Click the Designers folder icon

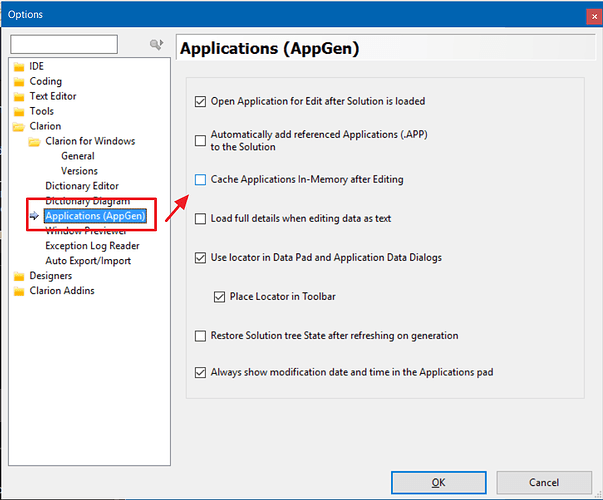click(19, 276)
